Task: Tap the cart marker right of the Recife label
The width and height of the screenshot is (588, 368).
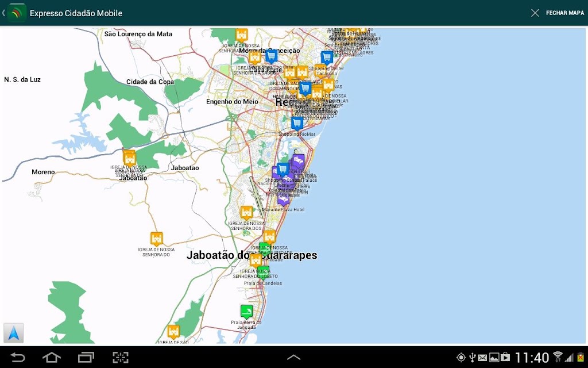Action: pos(305,89)
